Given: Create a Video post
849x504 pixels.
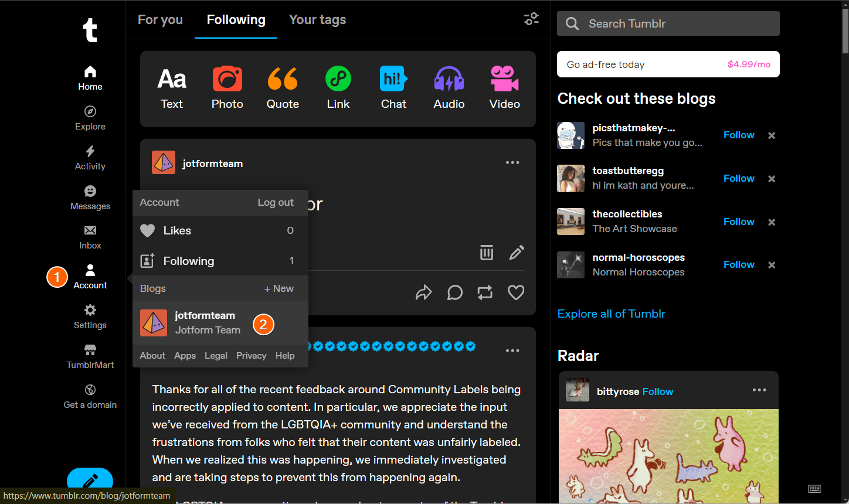Looking at the screenshot, I should pyautogui.click(x=505, y=88).
